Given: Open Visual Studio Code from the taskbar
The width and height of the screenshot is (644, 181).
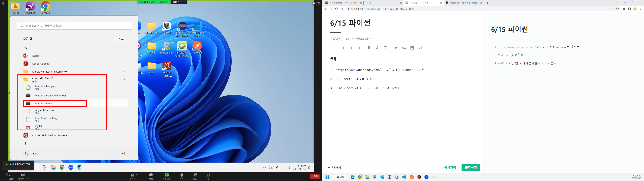Looking at the screenshot, I should 404,177.
